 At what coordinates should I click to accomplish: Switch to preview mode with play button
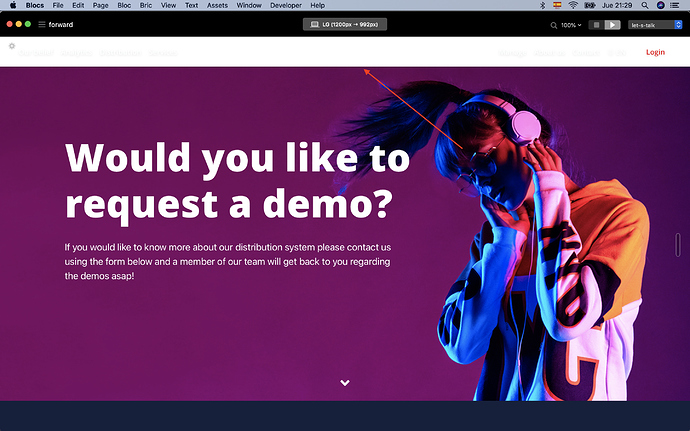tap(613, 24)
